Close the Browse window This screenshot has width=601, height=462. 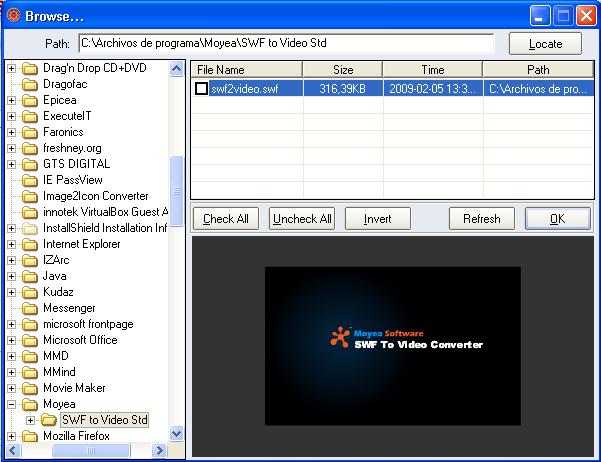[586, 16]
